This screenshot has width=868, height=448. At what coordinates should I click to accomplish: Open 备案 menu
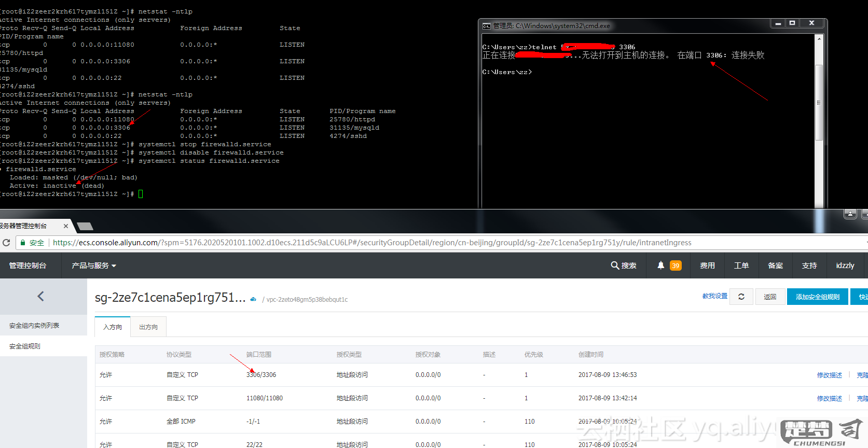[x=775, y=265]
